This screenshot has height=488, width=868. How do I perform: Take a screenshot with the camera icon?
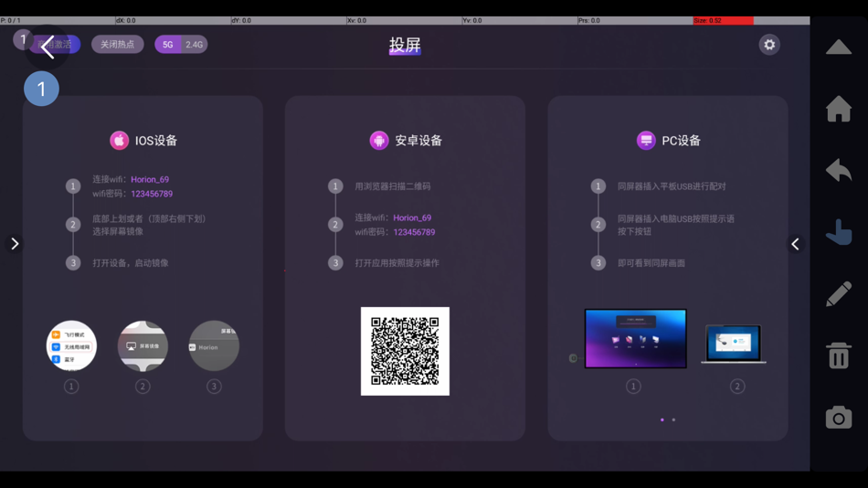point(838,417)
